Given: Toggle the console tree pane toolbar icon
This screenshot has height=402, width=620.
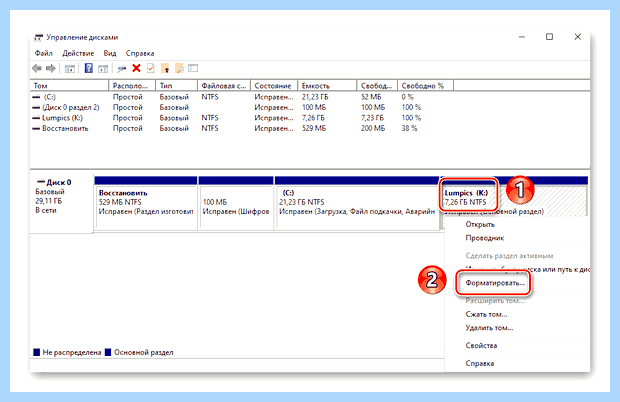Looking at the screenshot, I should [70, 69].
